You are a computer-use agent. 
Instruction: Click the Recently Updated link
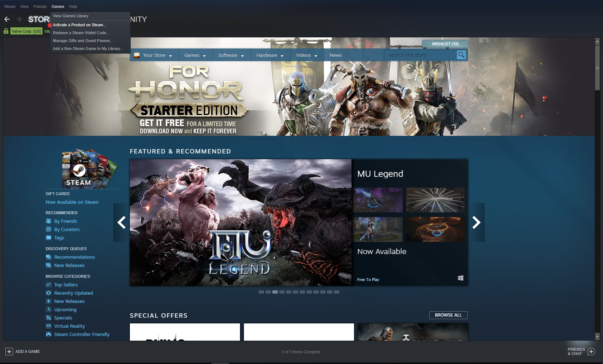click(x=73, y=293)
